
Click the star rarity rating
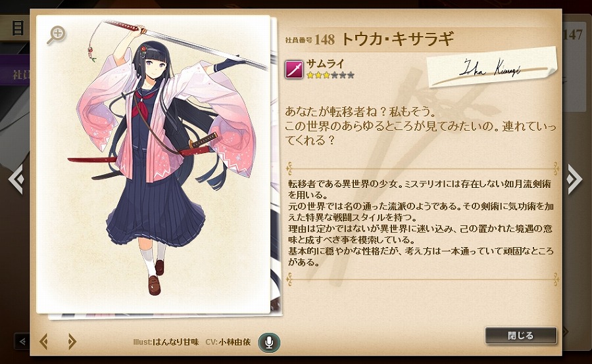pos(330,75)
